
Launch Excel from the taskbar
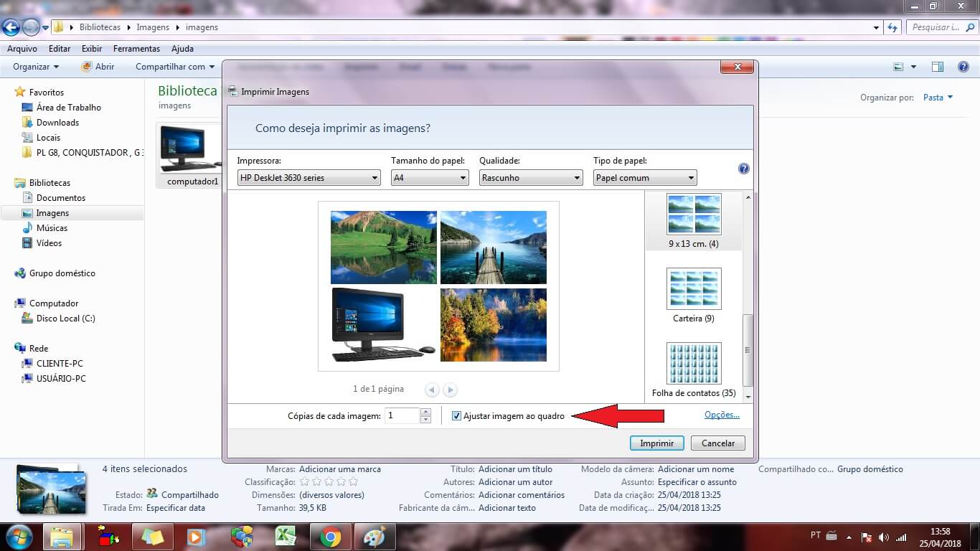286,537
